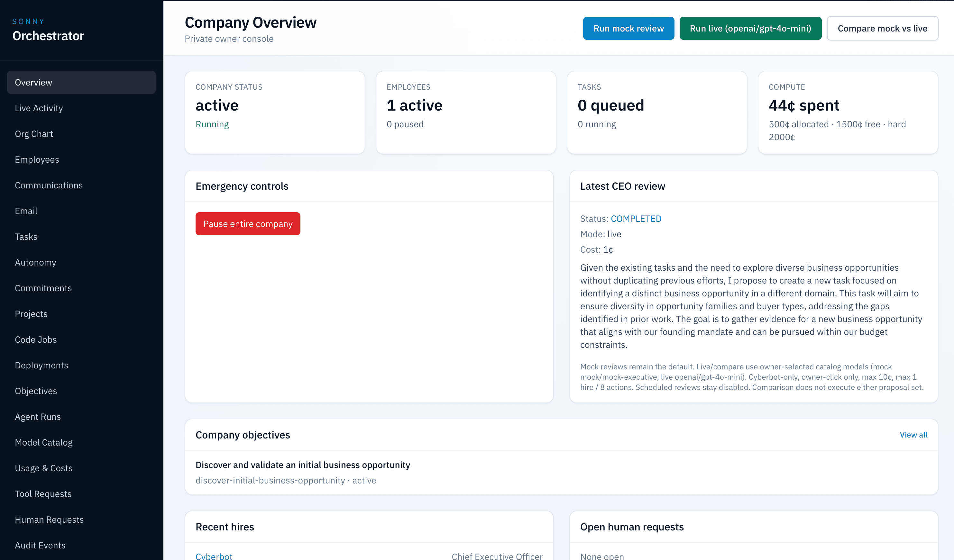Click Compare mock vs live
Image resolution: width=954 pixels, height=560 pixels.
coord(882,28)
